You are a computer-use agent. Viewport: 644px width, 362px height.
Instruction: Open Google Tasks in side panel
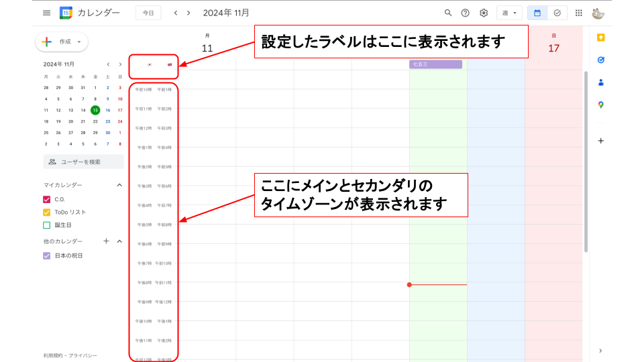pyautogui.click(x=600, y=60)
